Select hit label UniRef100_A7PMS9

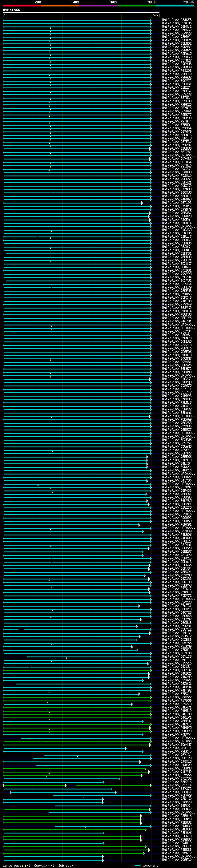[177, 67]
